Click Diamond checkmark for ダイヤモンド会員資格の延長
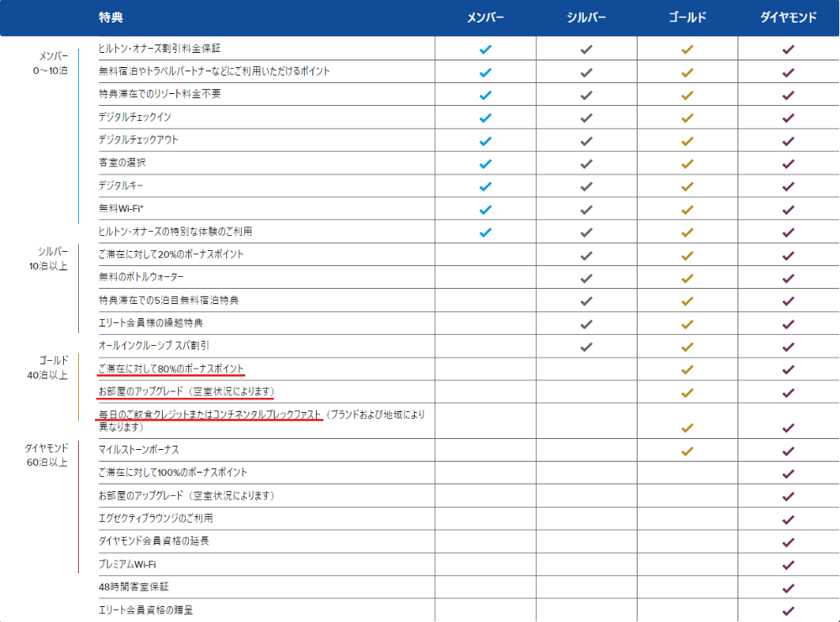Screen dimensions: 840x622 point(788,542)
